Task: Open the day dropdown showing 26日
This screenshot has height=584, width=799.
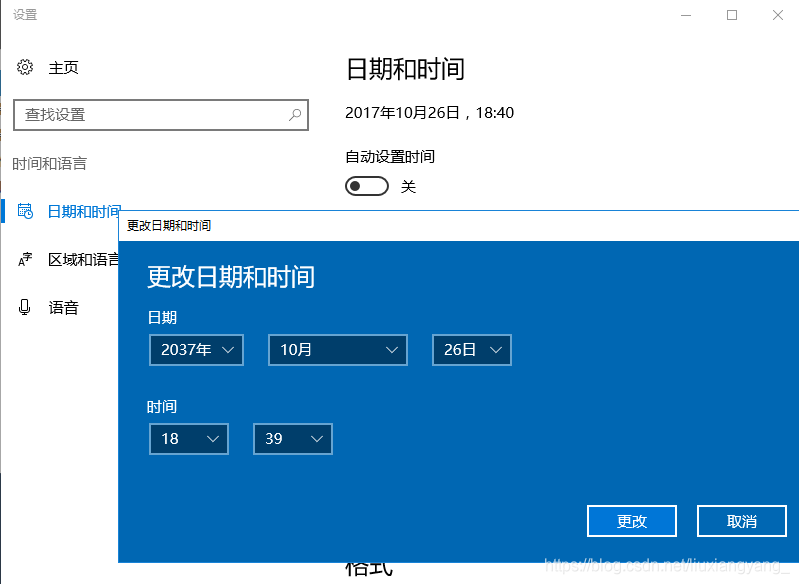Action: [471, 350]
